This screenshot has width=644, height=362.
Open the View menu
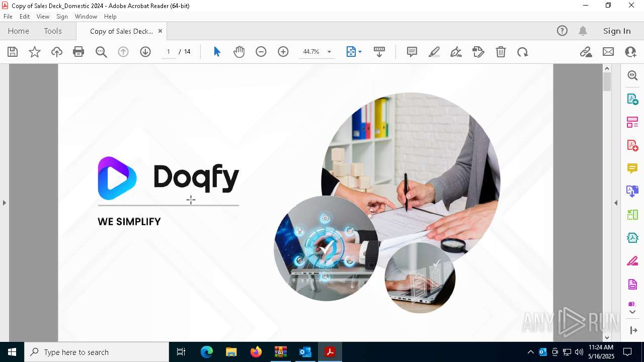43,17
